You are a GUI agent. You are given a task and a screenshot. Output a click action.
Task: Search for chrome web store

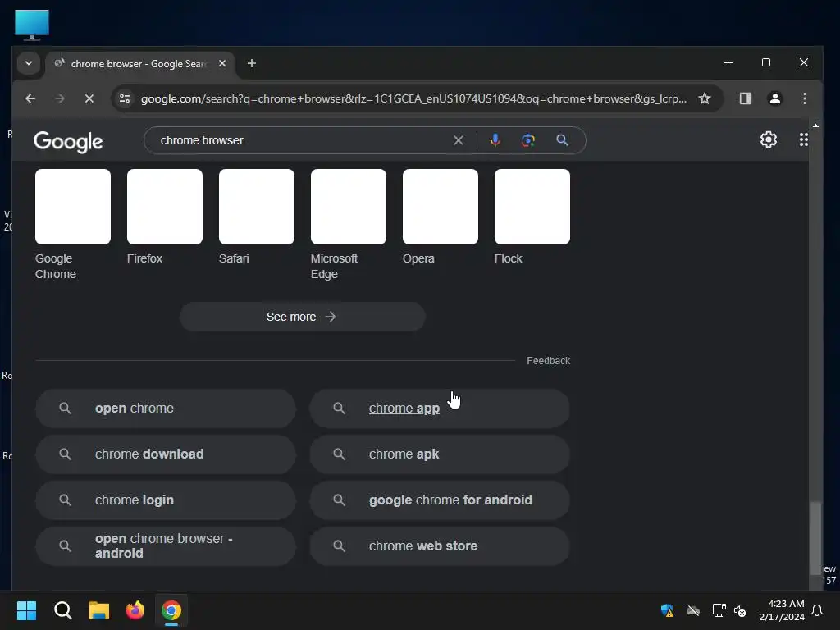coord(440,546)
